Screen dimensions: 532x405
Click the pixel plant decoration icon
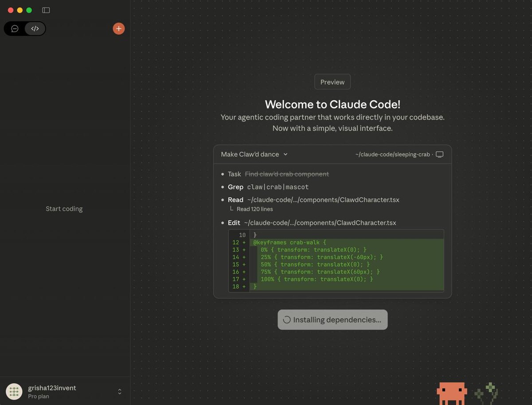[486, 393]
